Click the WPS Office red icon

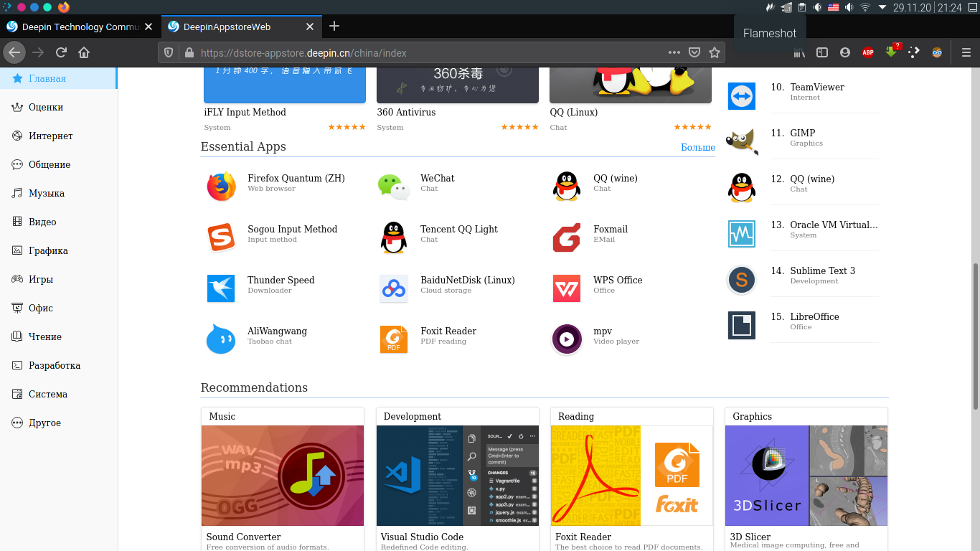point(567,288)
